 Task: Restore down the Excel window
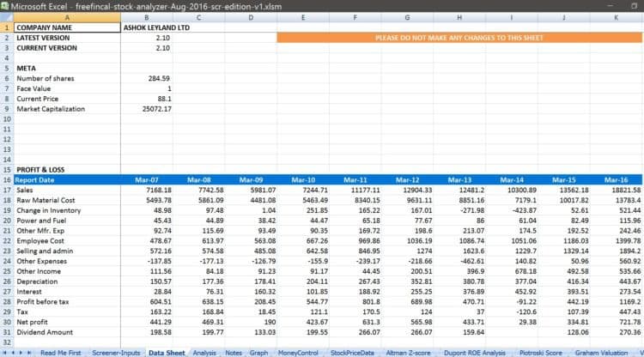click(634, 6)
